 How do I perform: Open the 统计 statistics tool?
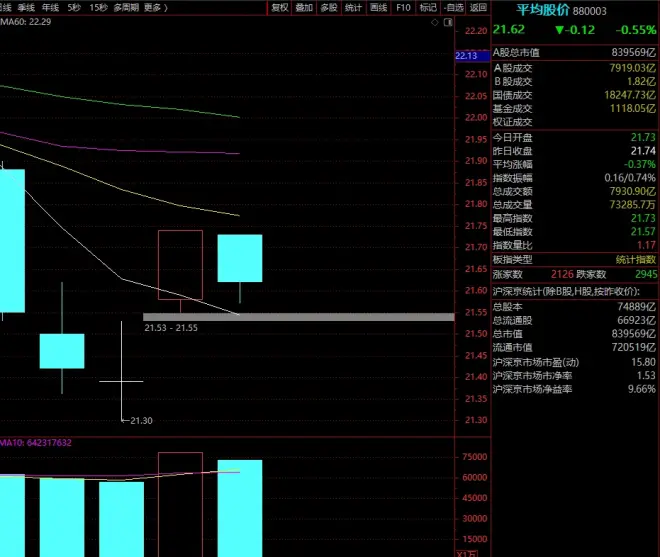point(353,7)
